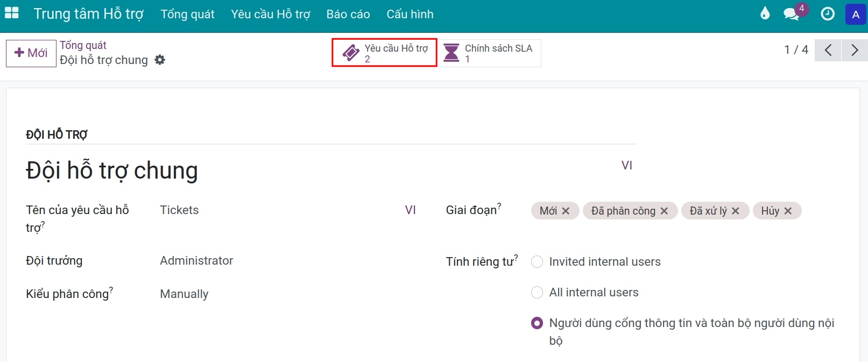Click the Trung tâm Hỗ trợ app title

tap(88, 14)
